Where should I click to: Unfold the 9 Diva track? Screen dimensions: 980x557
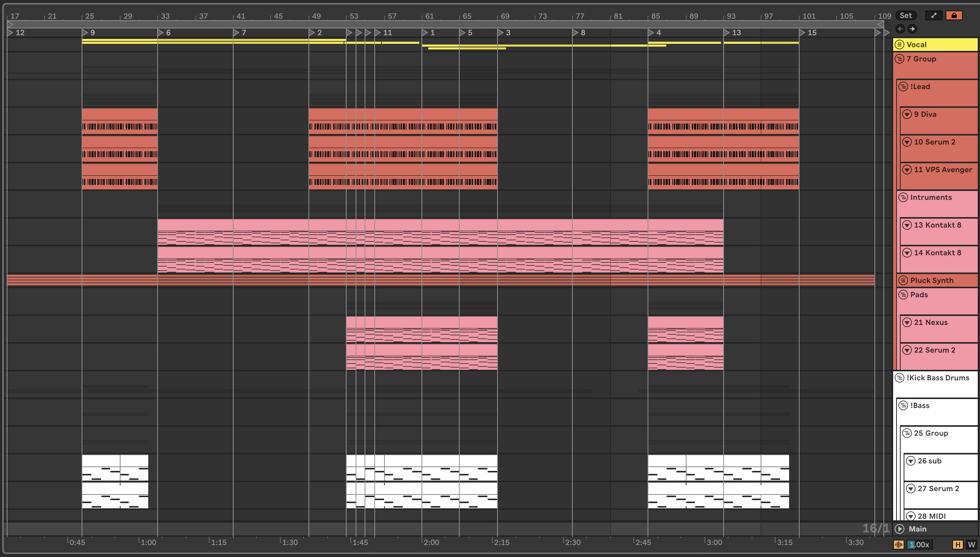[907, 114]
